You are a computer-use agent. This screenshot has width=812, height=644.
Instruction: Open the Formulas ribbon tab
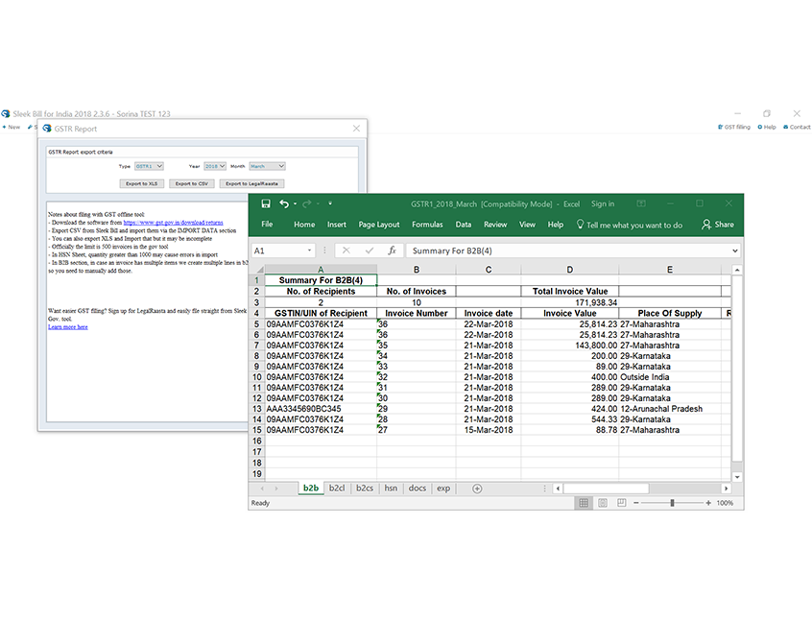[x=427, y=225]
